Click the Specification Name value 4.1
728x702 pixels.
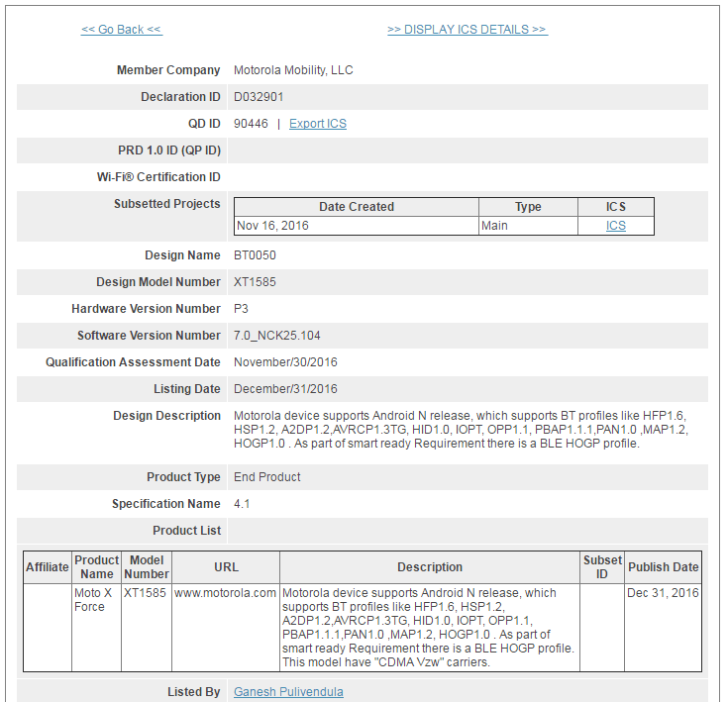[242, 504]
